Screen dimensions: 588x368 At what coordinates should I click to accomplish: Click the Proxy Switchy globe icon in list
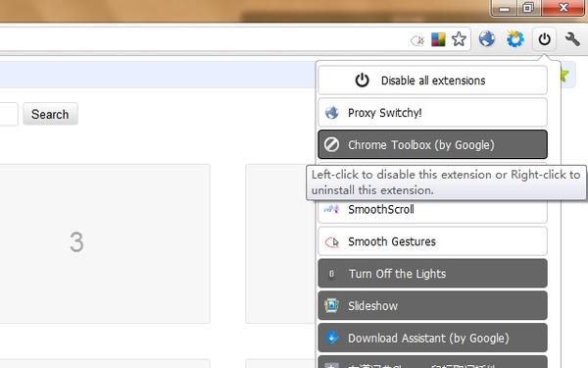(332, 113)
